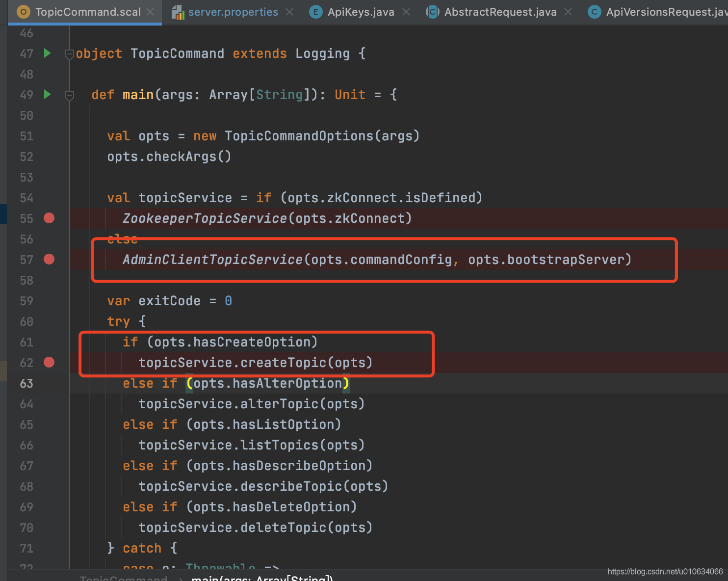This screenshot has height=581, width=728.
Task: Click on Logging in the object declaration
Action: pos(323,53)
